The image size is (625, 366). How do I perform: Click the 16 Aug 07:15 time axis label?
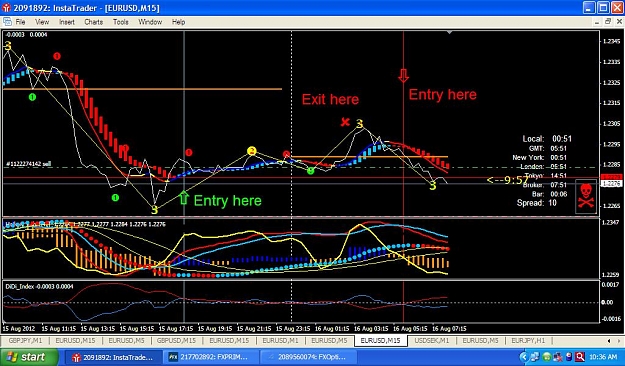[449, 329]
